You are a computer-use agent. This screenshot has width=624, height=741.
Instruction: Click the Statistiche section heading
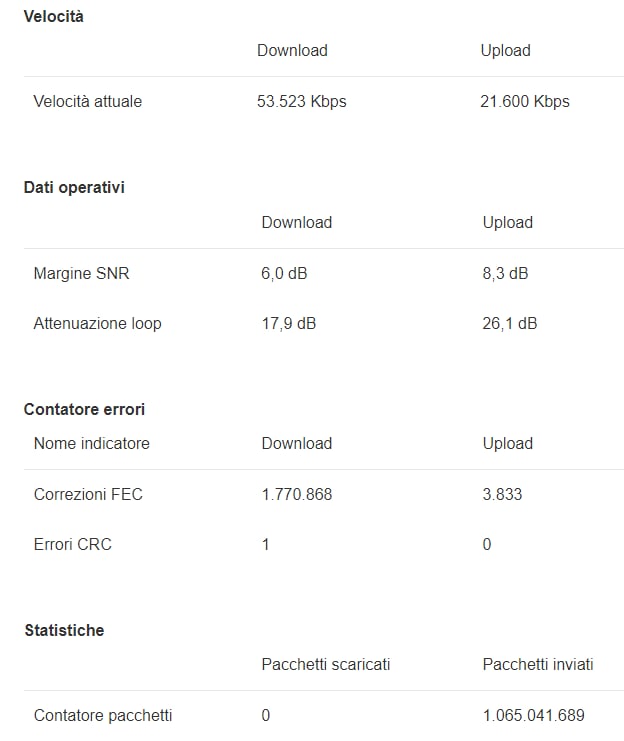click(x=64, y=630)
